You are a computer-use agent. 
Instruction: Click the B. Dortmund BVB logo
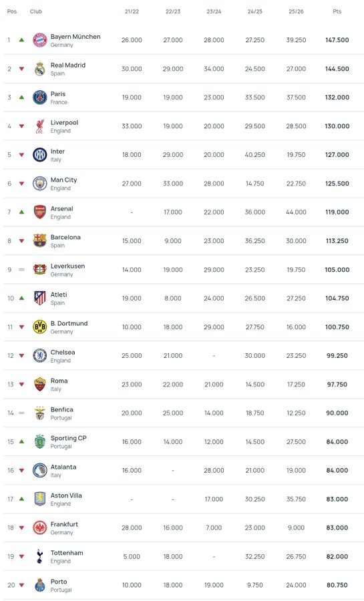pyautogui.click(x=40, y=327)
